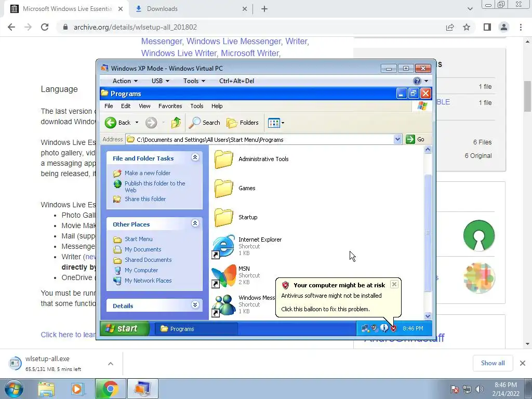Open the Virtual PC help icon
The width and height of the screenshot is (532, 399).
(417, 81)
